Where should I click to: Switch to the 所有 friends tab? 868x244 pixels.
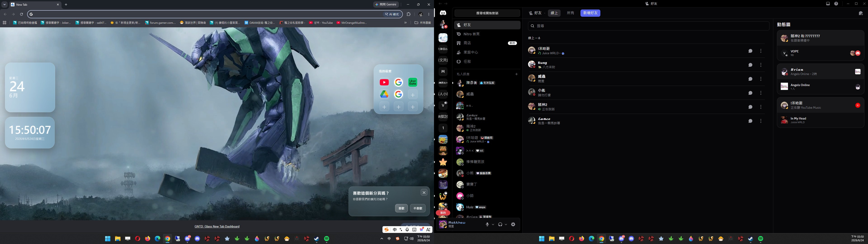pos(571,13)
